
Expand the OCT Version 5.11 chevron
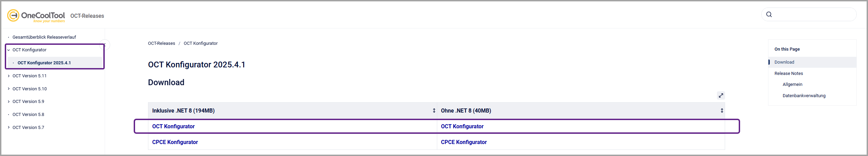point(9,76)
